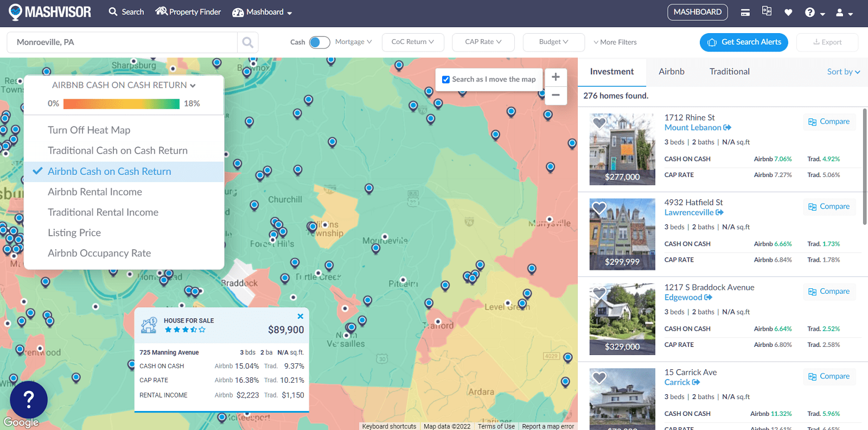The width and height of the screenshot is (868, 430).
Task: Close the 725 Manning Avenue map popup
Action: [x=301, y=316]
